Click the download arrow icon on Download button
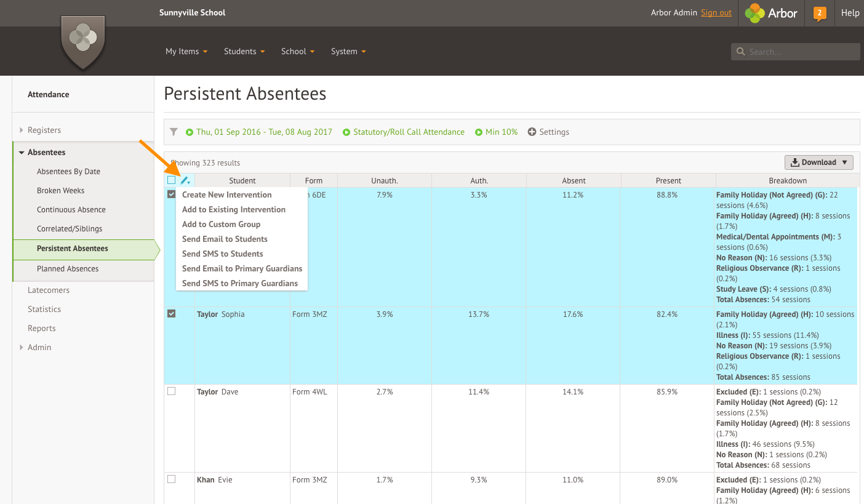The image size is (864, 504). tap(795, 162)
